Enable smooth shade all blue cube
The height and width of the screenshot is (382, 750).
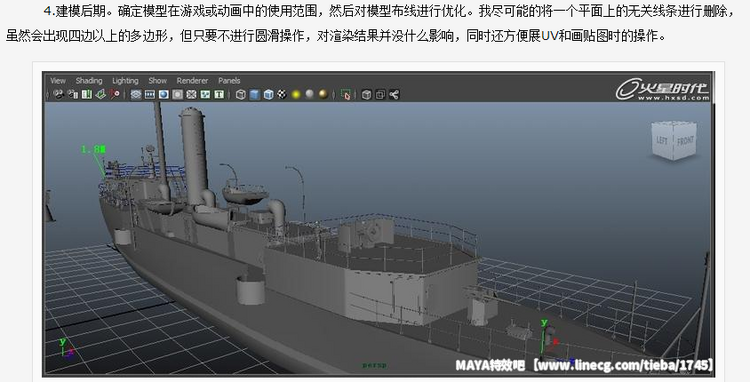(254, 95)
